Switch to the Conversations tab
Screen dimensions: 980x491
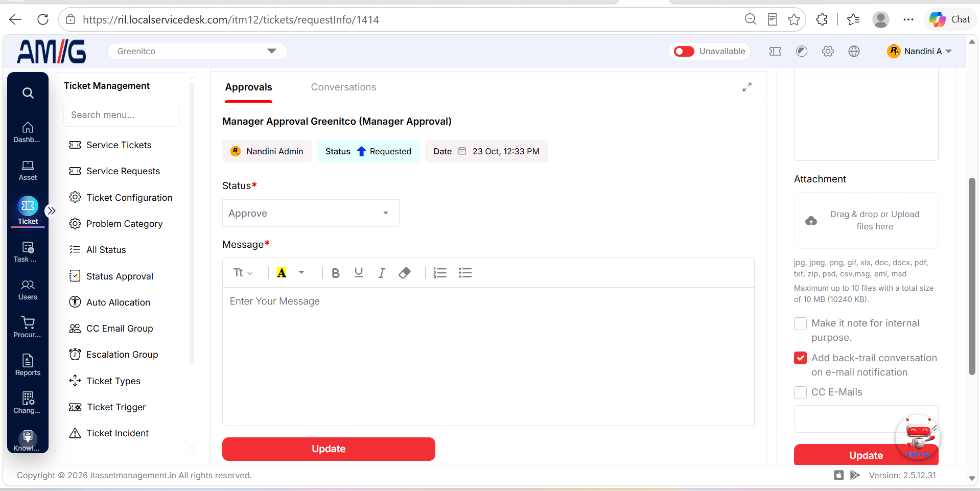click(343, 87)
